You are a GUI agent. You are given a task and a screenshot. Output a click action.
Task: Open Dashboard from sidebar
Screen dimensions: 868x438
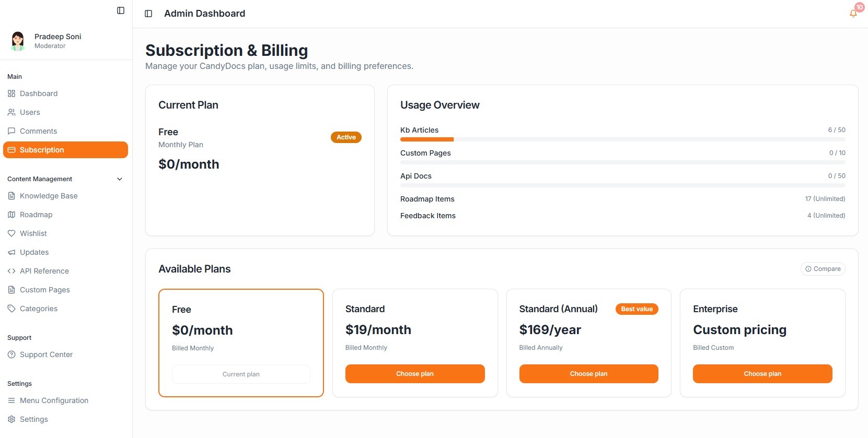(39, 93)
